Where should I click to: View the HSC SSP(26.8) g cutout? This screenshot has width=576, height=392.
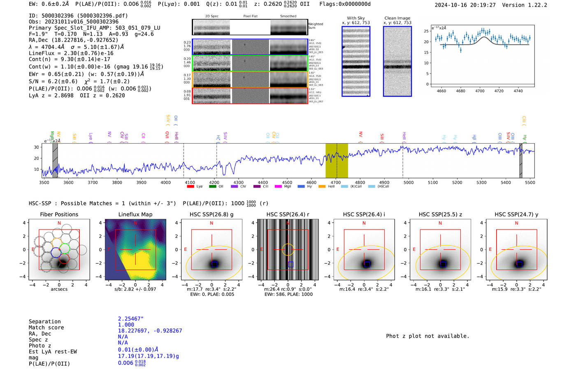(x=211, y=250)
